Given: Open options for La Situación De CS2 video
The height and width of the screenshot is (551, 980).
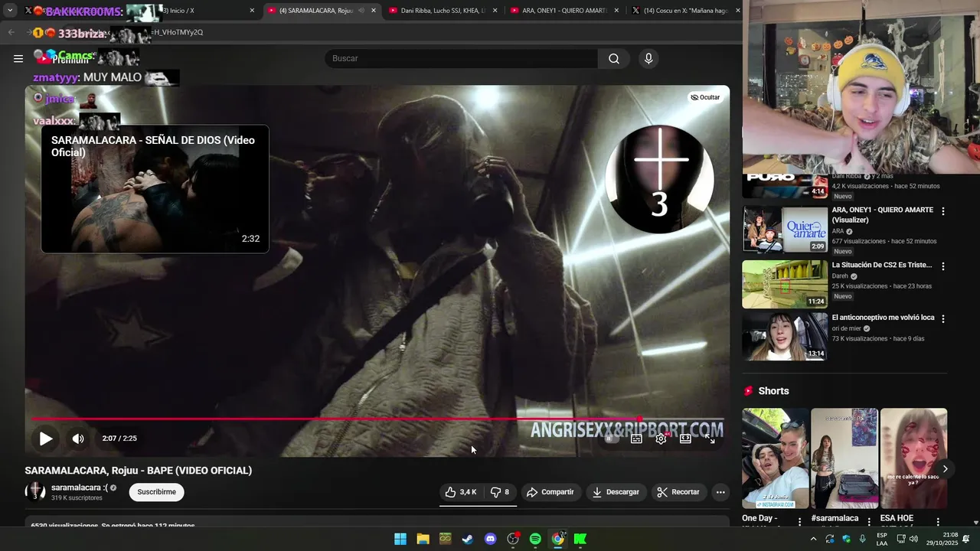Looking at the screenshot, I should coord(943,266).
